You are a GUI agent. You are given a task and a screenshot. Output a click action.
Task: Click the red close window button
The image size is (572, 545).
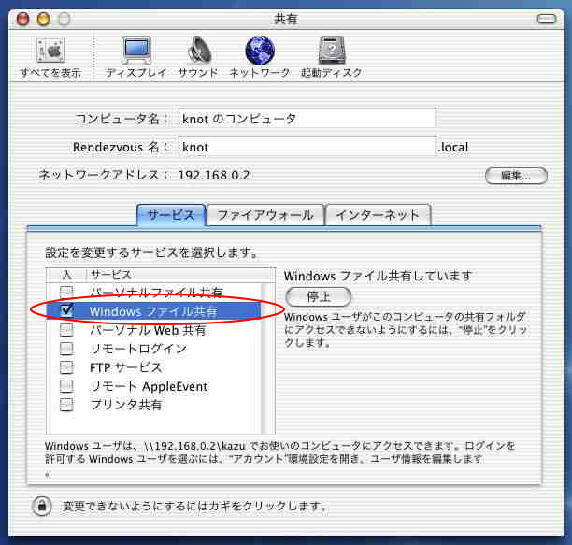(23, 18)
